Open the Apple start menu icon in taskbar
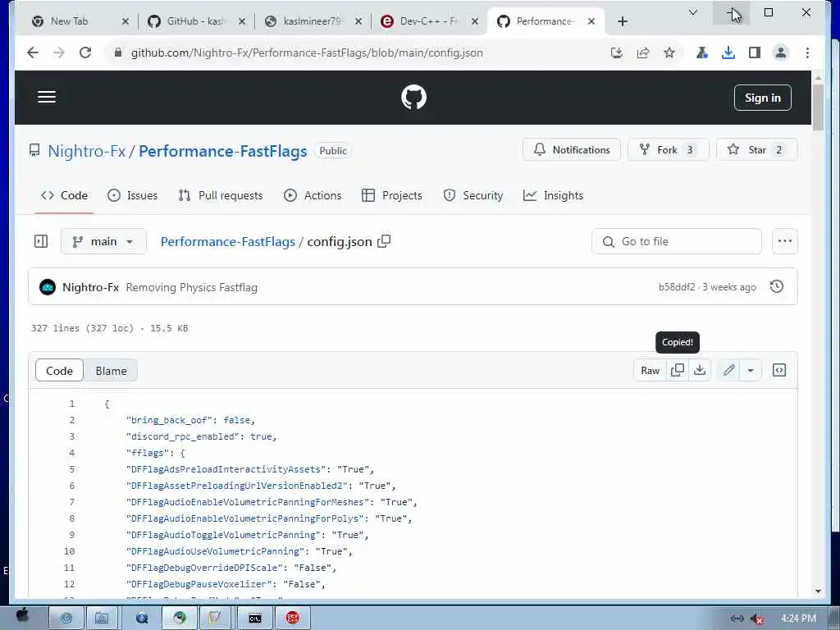840x630 pixels. tap(22, 616)
